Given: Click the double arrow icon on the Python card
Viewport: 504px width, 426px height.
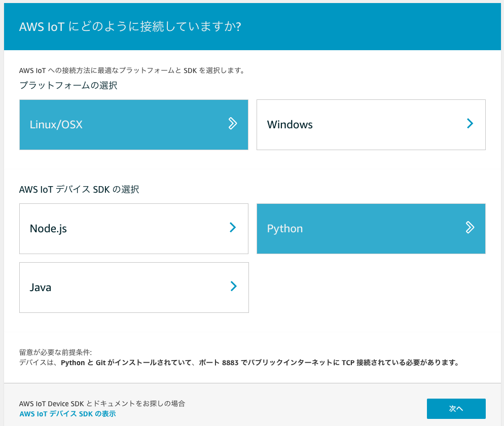Looking at the screenshot, I should pyautogui.click(x=470, y=228).
